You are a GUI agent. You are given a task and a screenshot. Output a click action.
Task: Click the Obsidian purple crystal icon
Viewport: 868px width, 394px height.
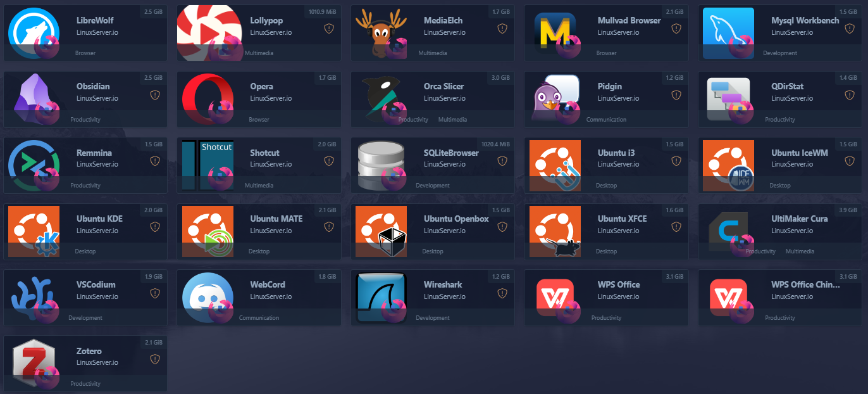click(34, 99)
